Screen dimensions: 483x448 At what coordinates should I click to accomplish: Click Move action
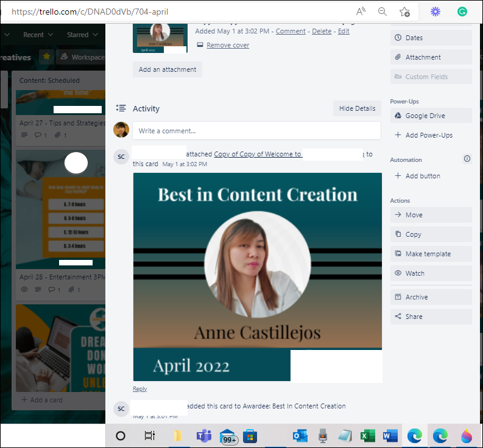tap(431, 215)
